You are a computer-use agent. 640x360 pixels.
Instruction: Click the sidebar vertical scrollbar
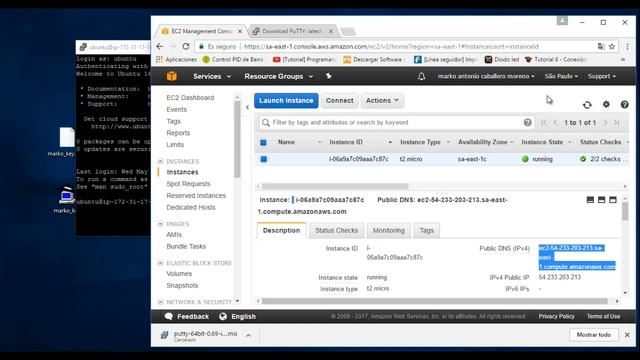tap(237, 139)
